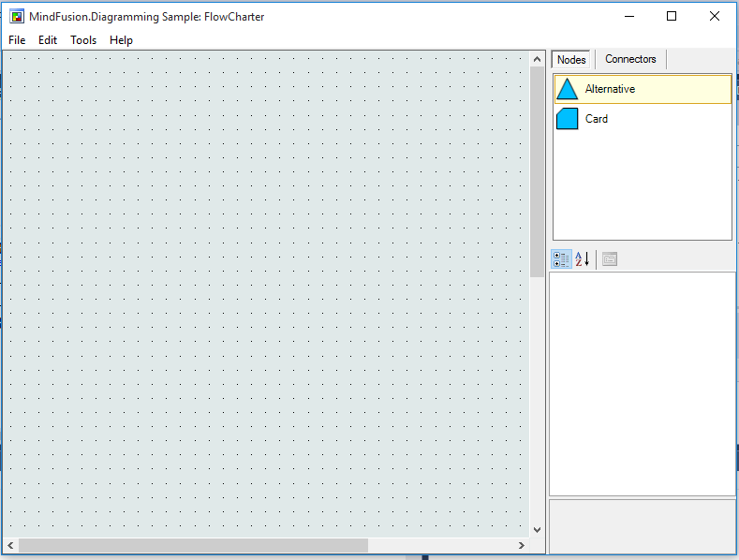Click horizontal scrollbar right arrow
The width and height of the screenshot is (739, 560).
tap(522, 545)
